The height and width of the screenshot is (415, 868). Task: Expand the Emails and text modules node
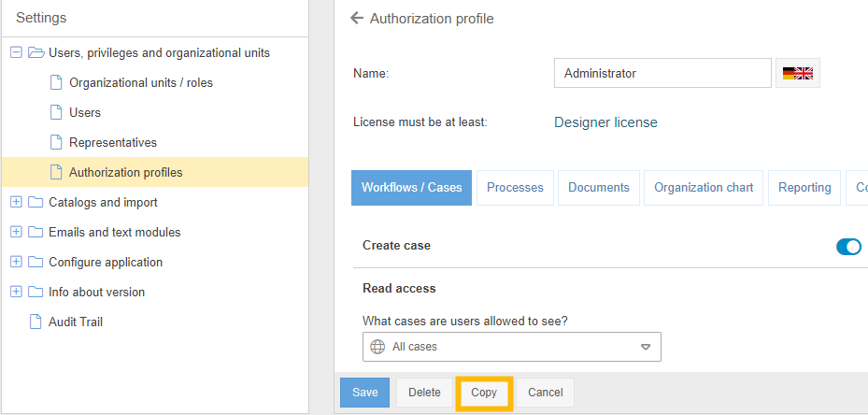pyautogui.click(x=16, y=232)
